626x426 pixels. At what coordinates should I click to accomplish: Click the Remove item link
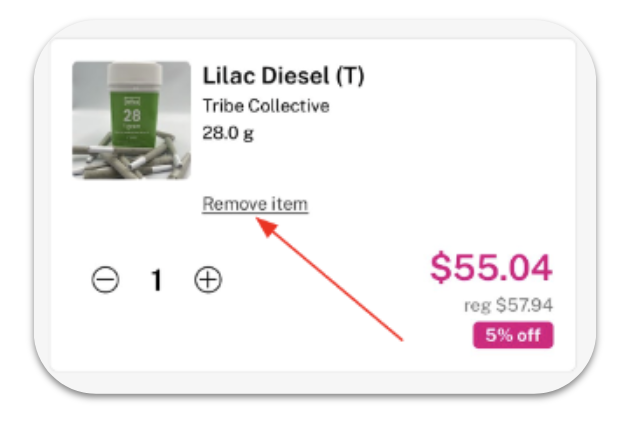pos(255,204)
